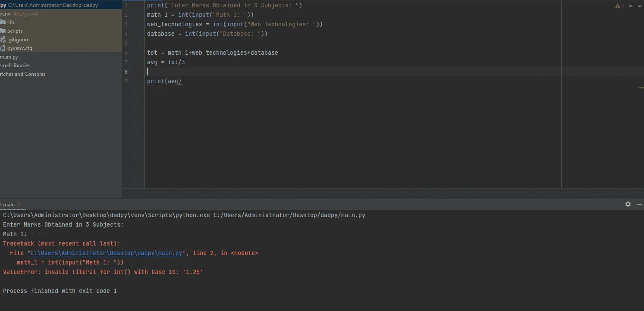Click the traceback's math_1 source line in console
The image size is (644, 311).
pos(70,262)
